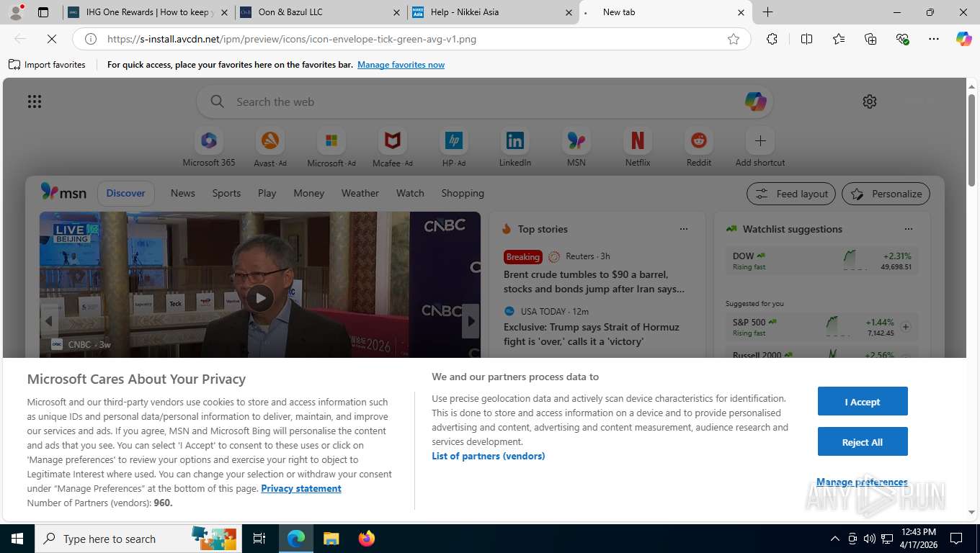Click the Search the web field

tap(484, 102)
